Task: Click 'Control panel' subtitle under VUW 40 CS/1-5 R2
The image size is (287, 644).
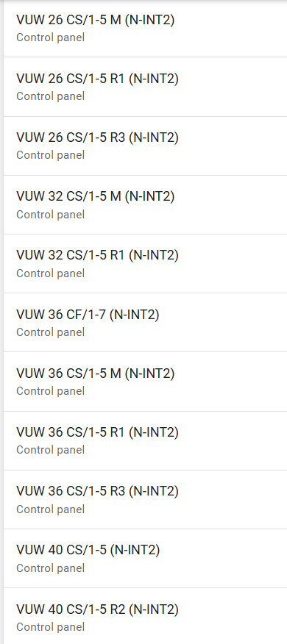Action: (50, 627)
